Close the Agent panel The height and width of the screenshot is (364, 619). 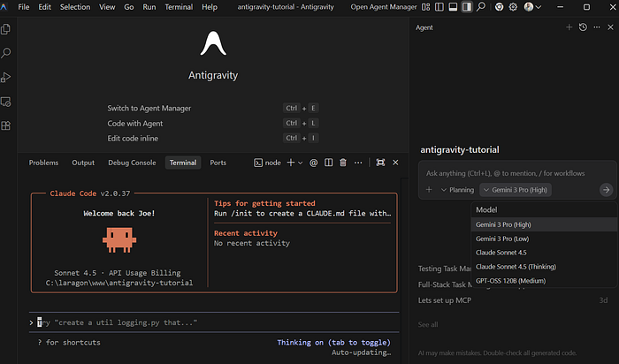pyautogui.click(x=610, y=27)
